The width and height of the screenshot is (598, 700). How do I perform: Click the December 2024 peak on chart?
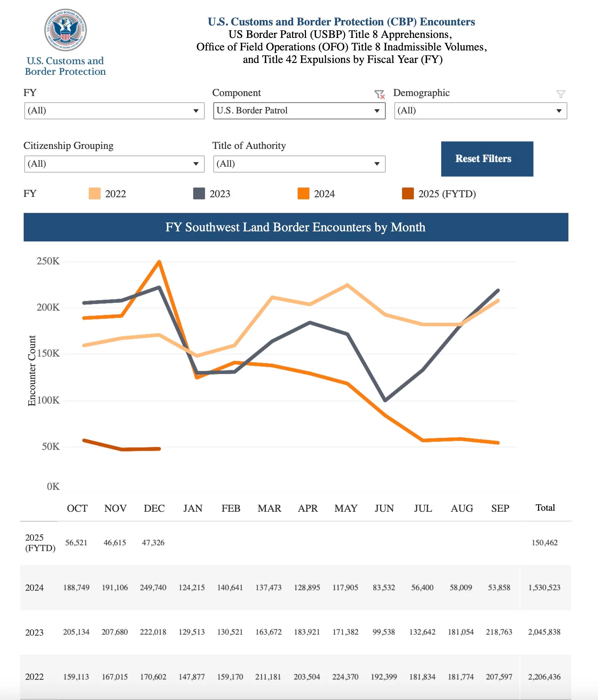click(x=159, y=262)
